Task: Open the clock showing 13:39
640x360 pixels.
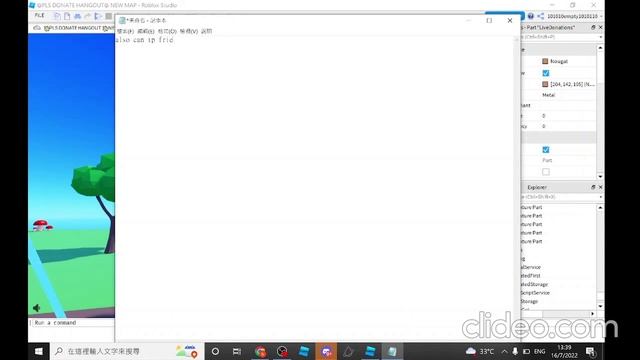Action: point(564,351)
